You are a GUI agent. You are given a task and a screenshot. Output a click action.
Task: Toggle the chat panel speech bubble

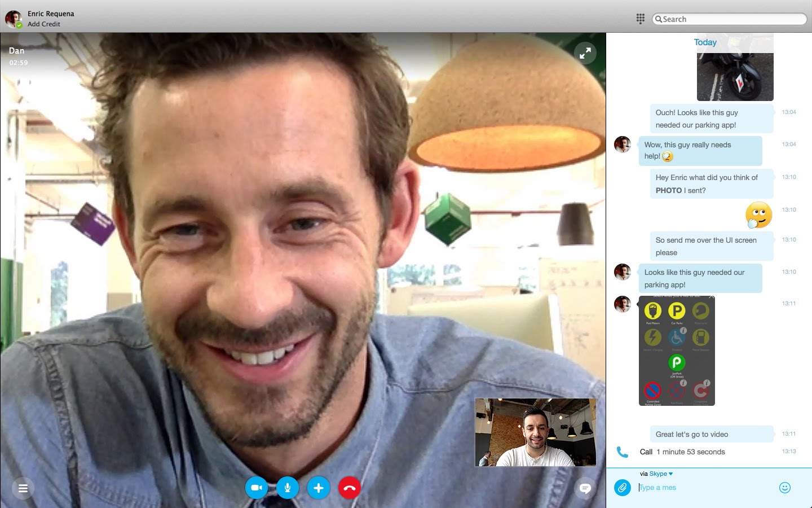(585, 488)
